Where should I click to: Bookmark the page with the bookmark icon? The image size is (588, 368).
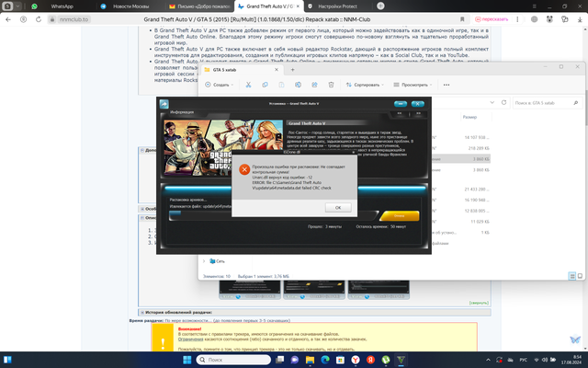coord(462,19)
